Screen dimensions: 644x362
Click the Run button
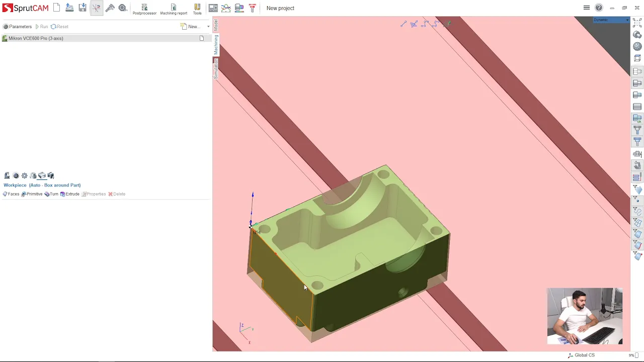click(x=42, y=27)
